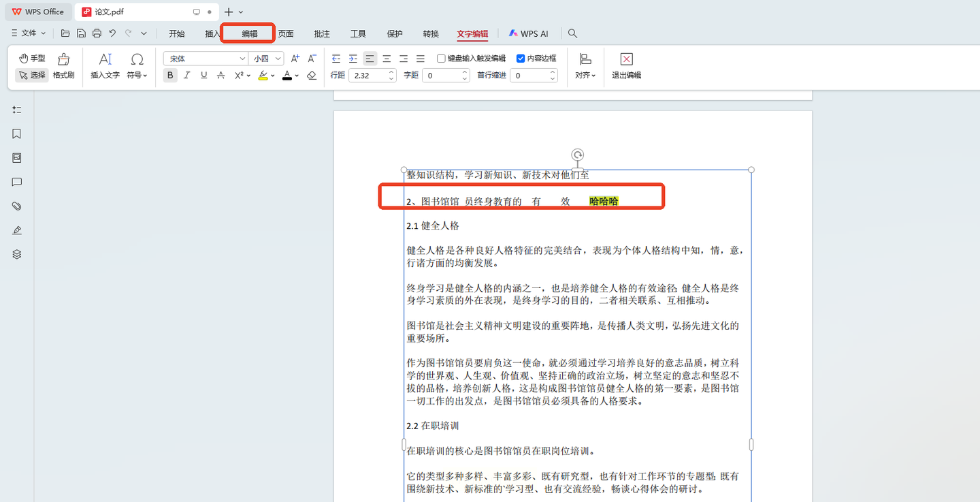
Task: Switch to the 批注 ribbon tab
Action: pos(322,33)
